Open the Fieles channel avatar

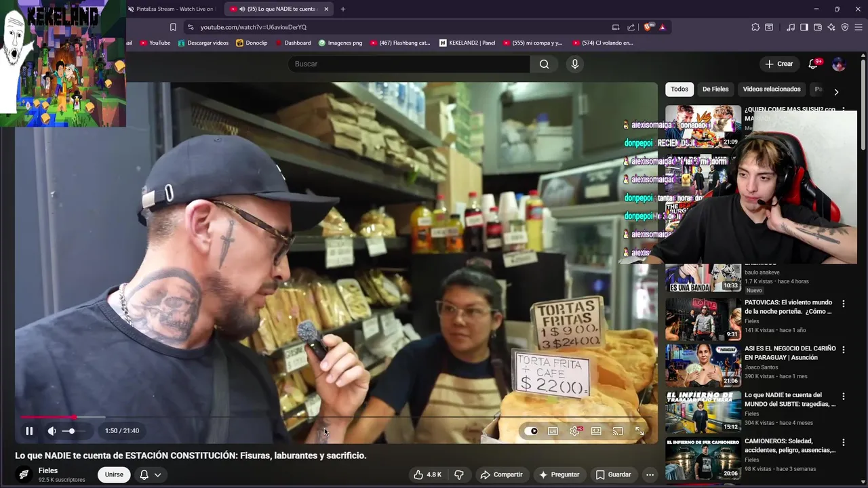[24, 474]
